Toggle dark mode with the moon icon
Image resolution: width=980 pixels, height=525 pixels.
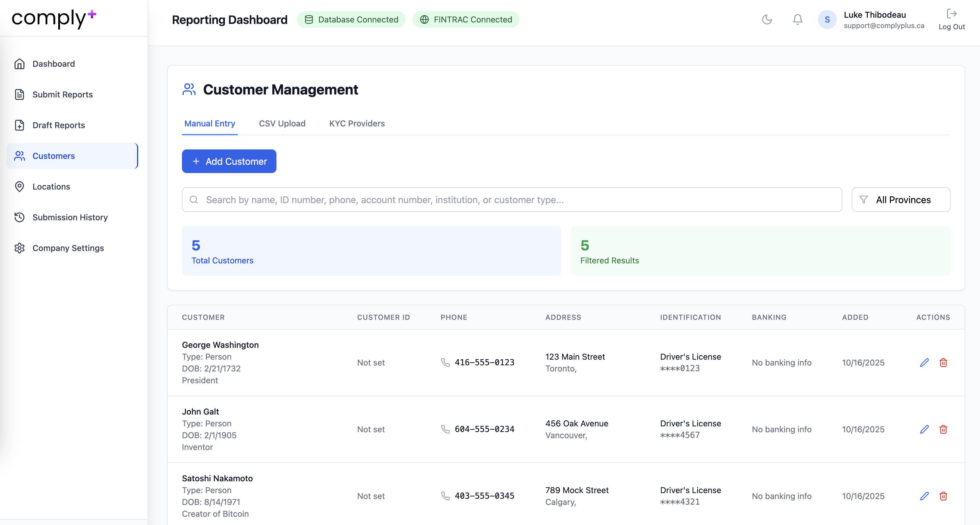766,19
